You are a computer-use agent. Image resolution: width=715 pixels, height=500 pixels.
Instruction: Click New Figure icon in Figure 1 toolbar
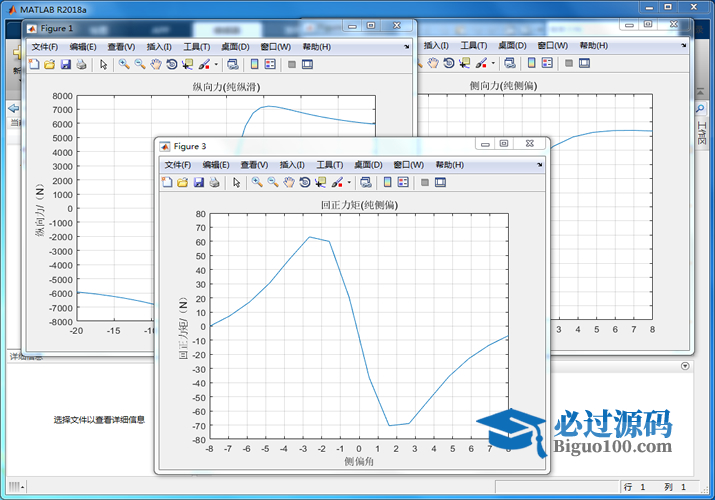pos(34,64)
